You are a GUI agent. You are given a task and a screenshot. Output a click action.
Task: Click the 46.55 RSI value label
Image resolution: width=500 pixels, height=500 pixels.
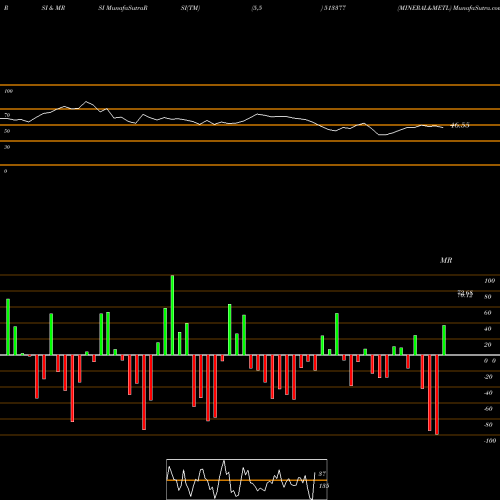(x=460, y=125)
